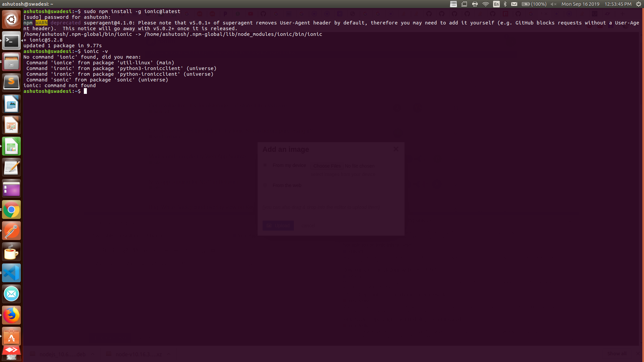Open the Ubuntu Dash search launcher
The width and height of the screenshot is (644, 362).
[x=11, y=19]
